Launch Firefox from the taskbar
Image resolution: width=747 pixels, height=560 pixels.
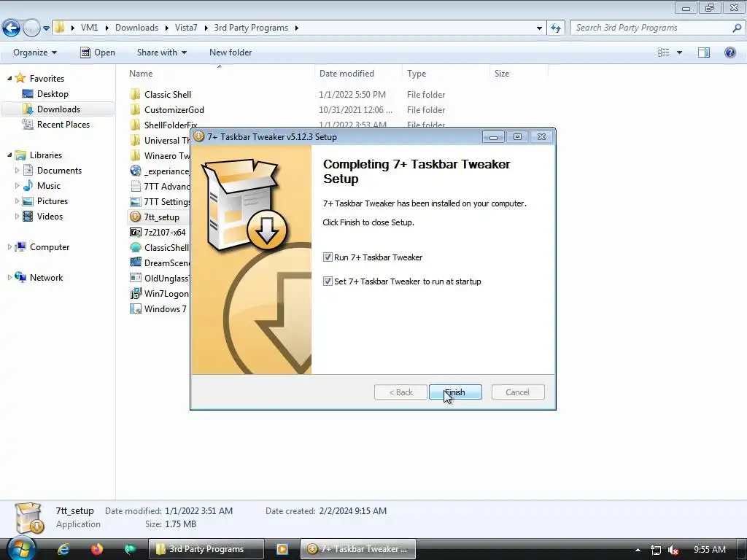(97, 549)
